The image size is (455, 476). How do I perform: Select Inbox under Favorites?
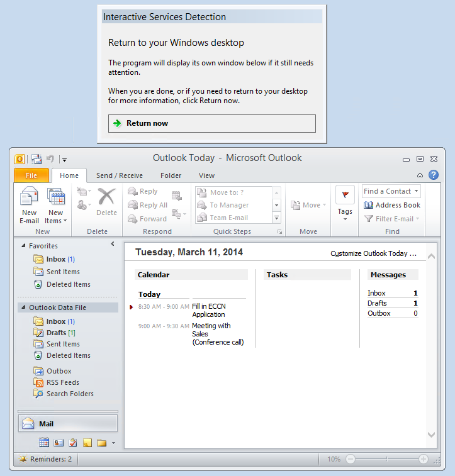(60, 259)
